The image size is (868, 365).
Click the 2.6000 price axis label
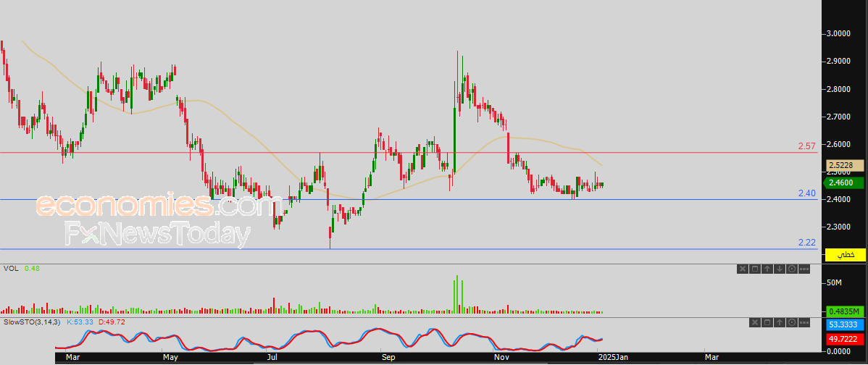tap(840, 144)
